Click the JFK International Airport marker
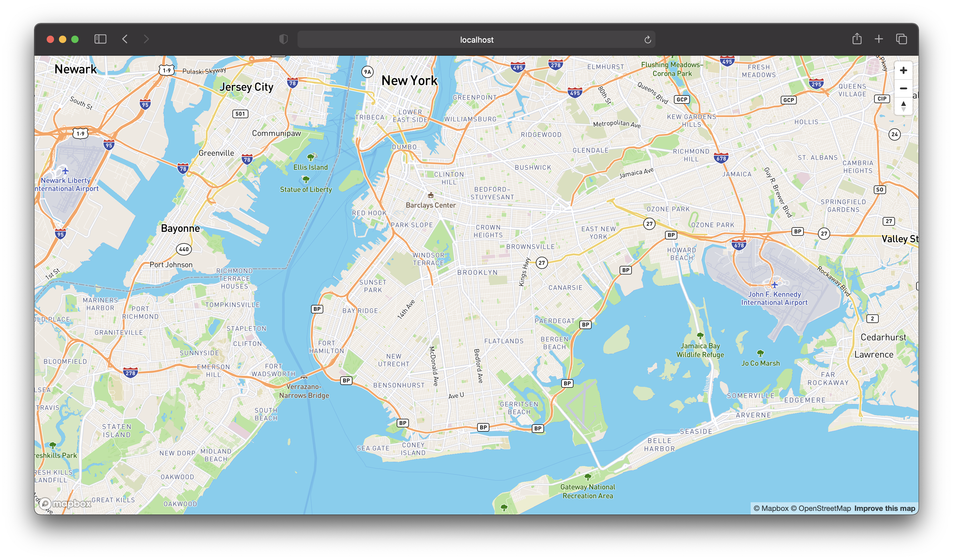This screenshot has width=953, height=560. click(774, 284)
